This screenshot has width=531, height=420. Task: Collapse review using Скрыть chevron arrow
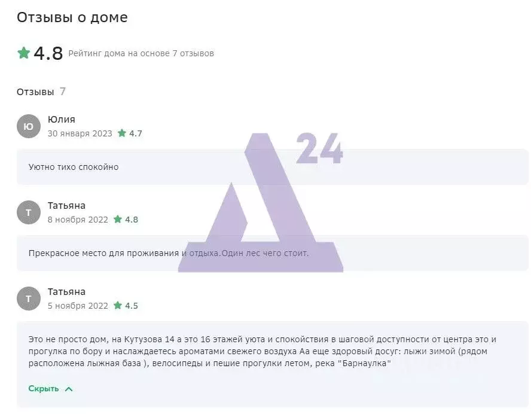tap(69, 389)
